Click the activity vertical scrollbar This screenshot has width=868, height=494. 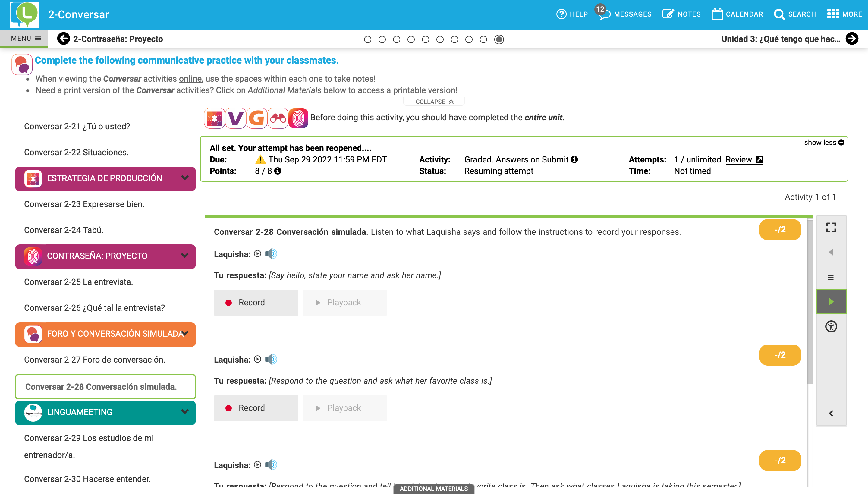(x=810, y=302)
